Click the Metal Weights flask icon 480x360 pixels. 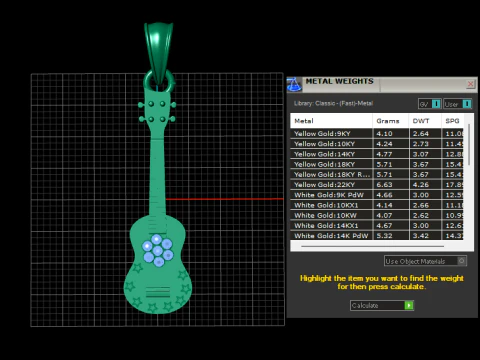coord(294,84)
